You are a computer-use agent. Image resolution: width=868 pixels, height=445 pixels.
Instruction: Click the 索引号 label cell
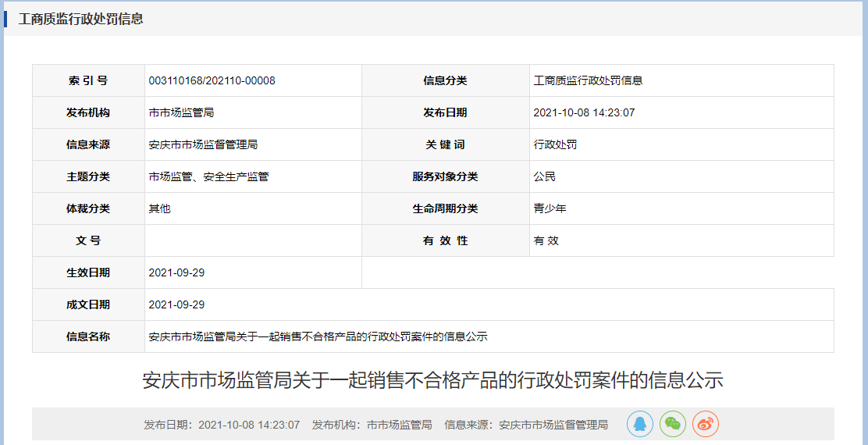[88, 81]
